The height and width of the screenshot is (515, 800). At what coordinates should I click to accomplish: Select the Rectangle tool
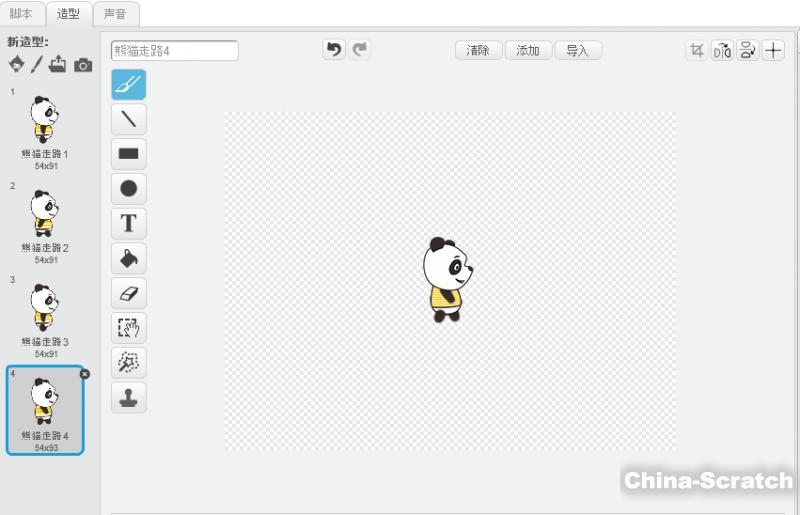pos(128,154)
